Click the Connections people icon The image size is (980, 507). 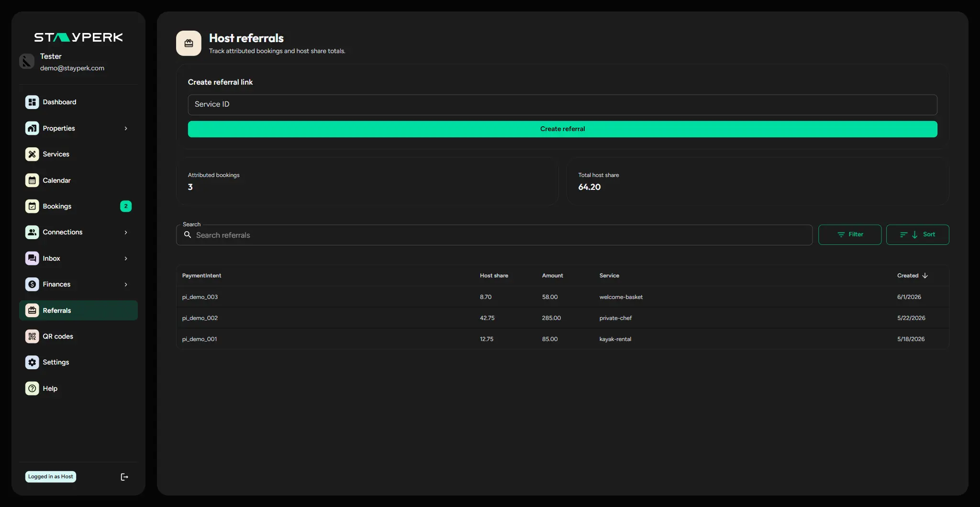32,232
